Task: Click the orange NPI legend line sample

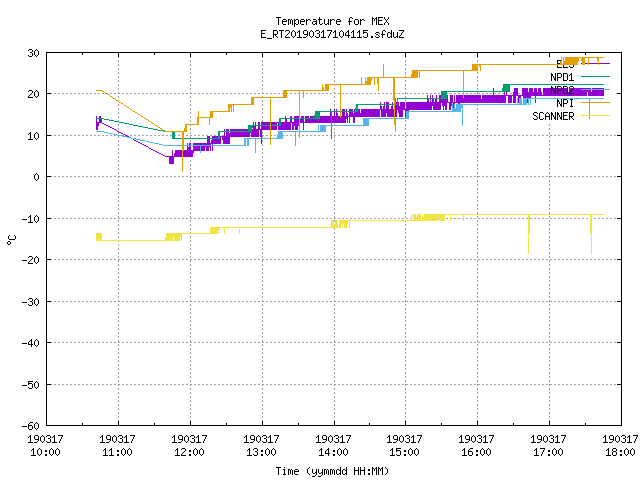Action: point(595,102)
